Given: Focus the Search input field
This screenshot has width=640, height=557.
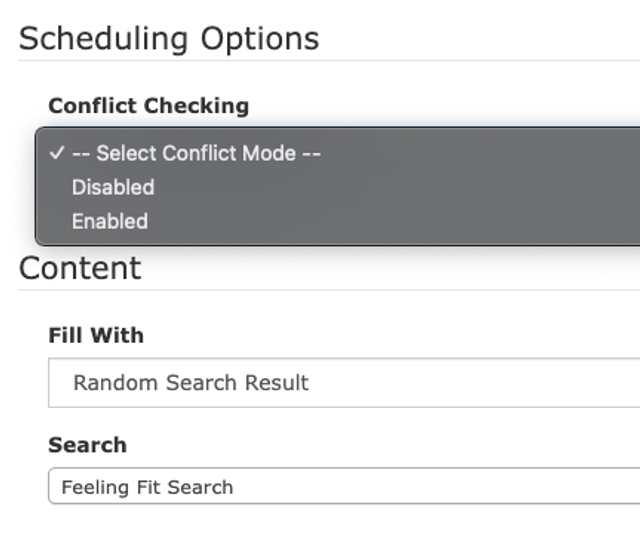Looking at the screenshot, I should pos(400,487).
